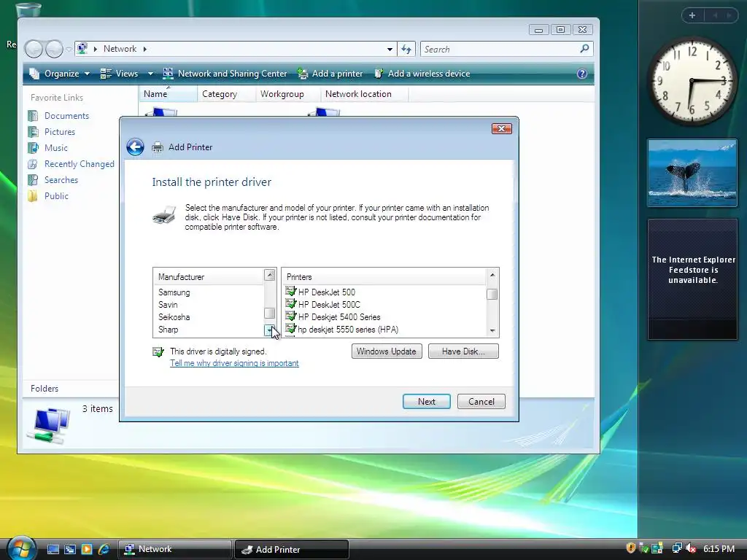The image size is (747, 560).
Task: Click the Recently Changed search icon
Action: [x=33, y=164]
